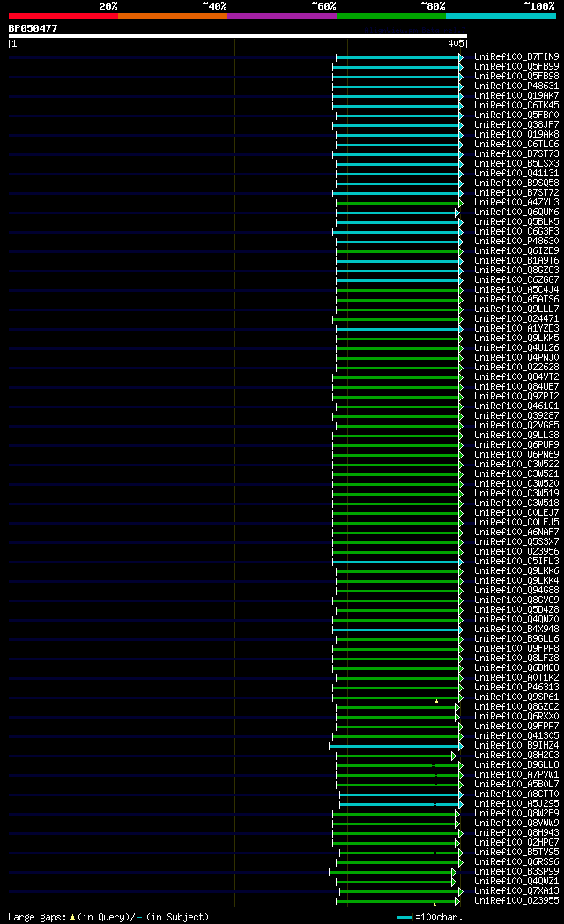Screen dimensions: 564x924
Task: Open hit UniRef100_B7ST73
Action: (x=517, y=153)
